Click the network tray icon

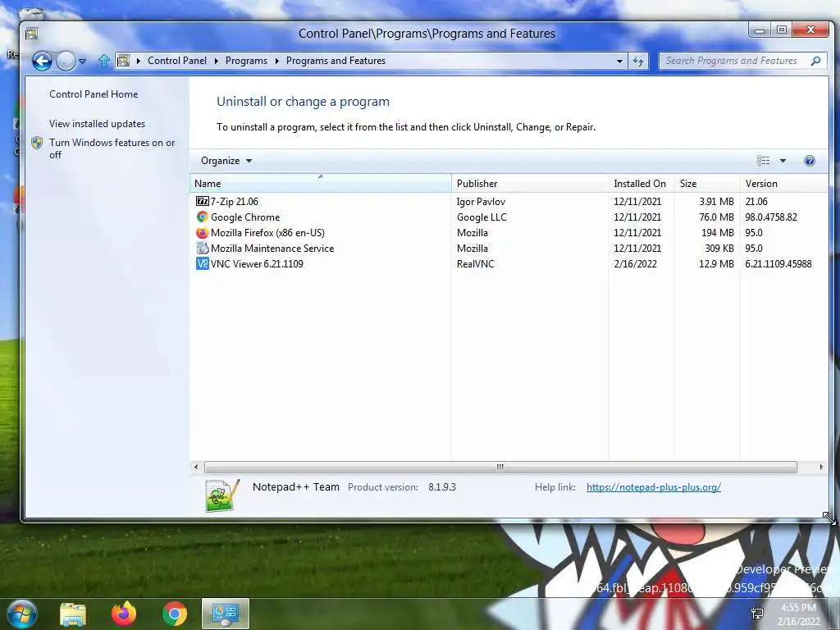pyautogui.click(x=757, y=614)
